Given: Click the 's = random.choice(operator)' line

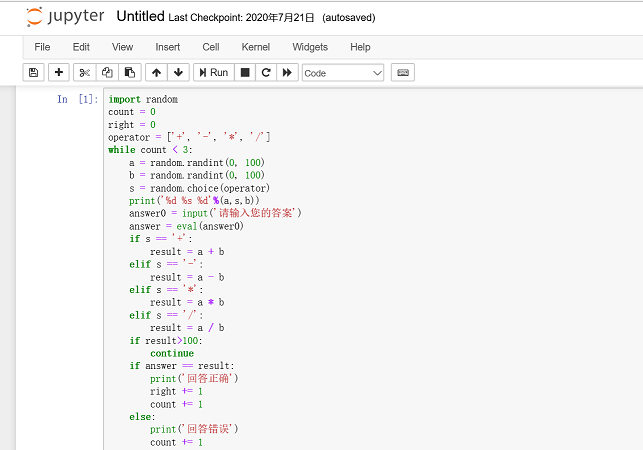Looking at the screenshot, I should (199, 188).
